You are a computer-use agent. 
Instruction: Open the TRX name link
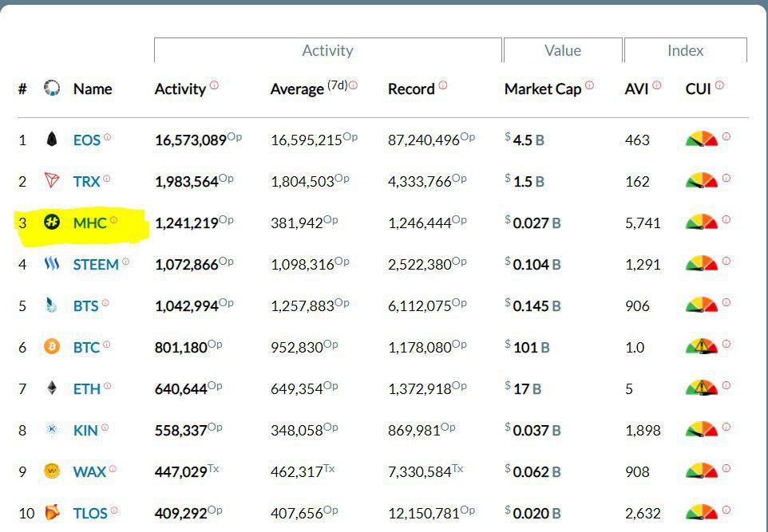(x=87, y=182)
